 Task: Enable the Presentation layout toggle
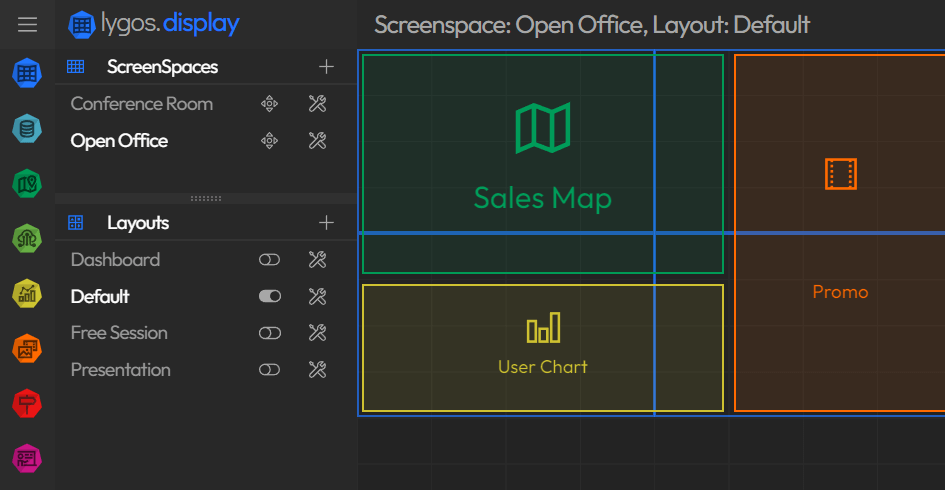(269, 369)
